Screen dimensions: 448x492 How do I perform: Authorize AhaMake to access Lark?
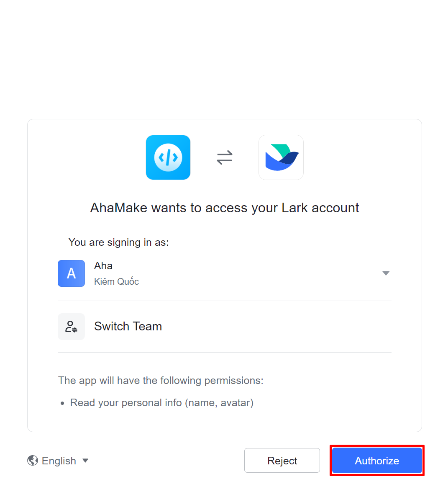[377, 460]
